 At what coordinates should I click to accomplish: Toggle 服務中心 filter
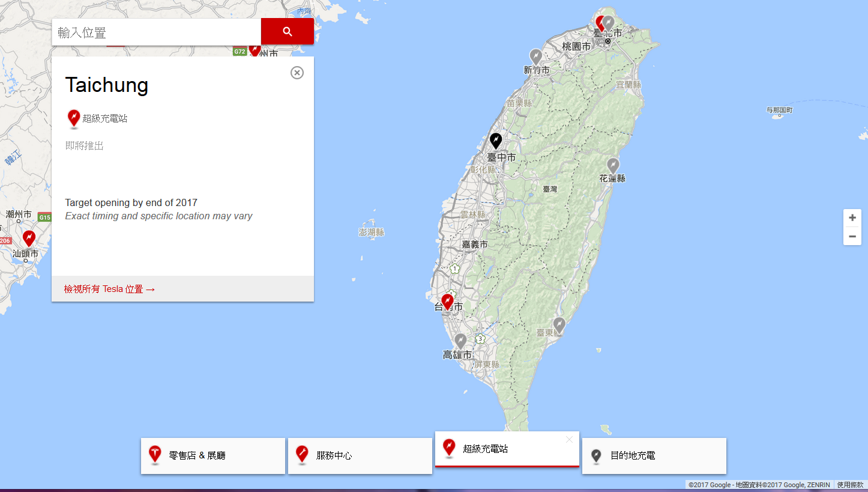pos(360,456)
